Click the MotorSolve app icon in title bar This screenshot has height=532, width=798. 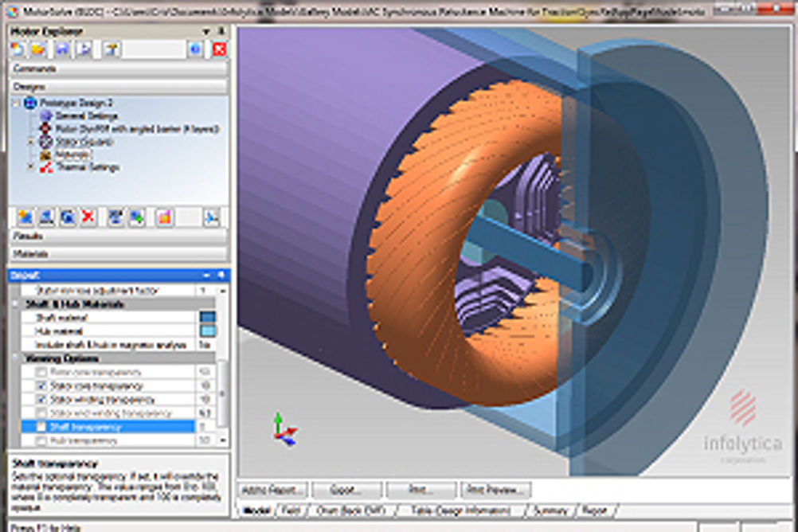tap(14, 11)
